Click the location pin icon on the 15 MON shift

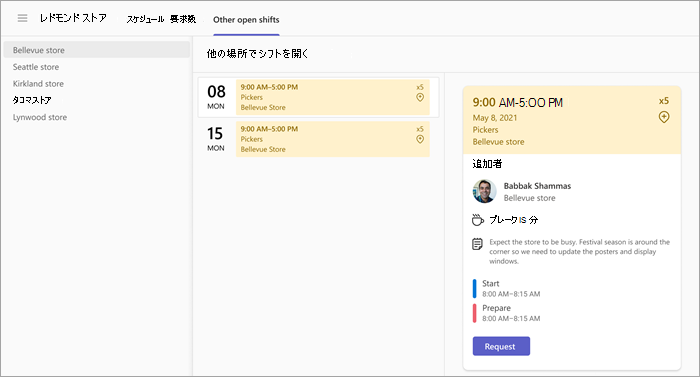(420, 139)
